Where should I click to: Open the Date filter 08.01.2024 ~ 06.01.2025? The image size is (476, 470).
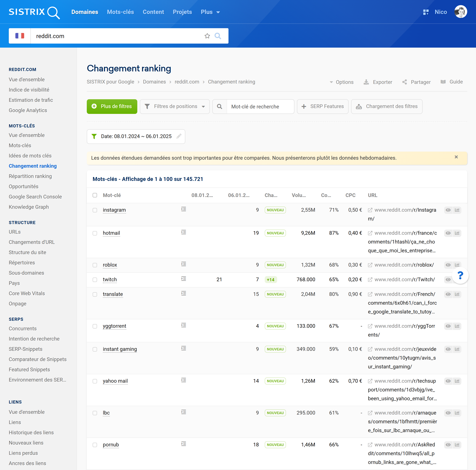pos(136,136)
